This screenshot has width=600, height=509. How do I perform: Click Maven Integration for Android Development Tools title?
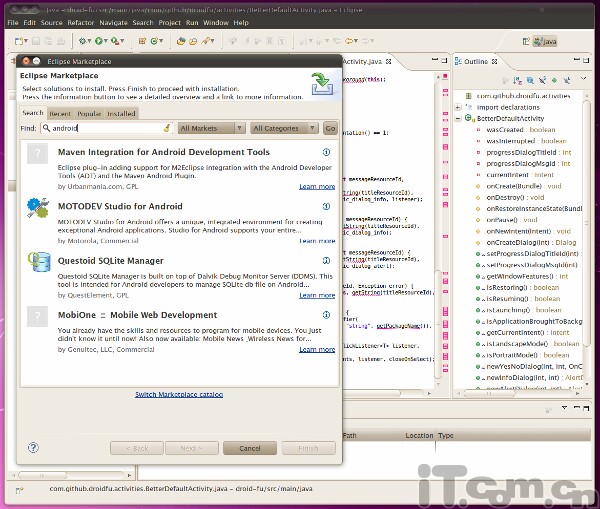(x=164, y=152)
